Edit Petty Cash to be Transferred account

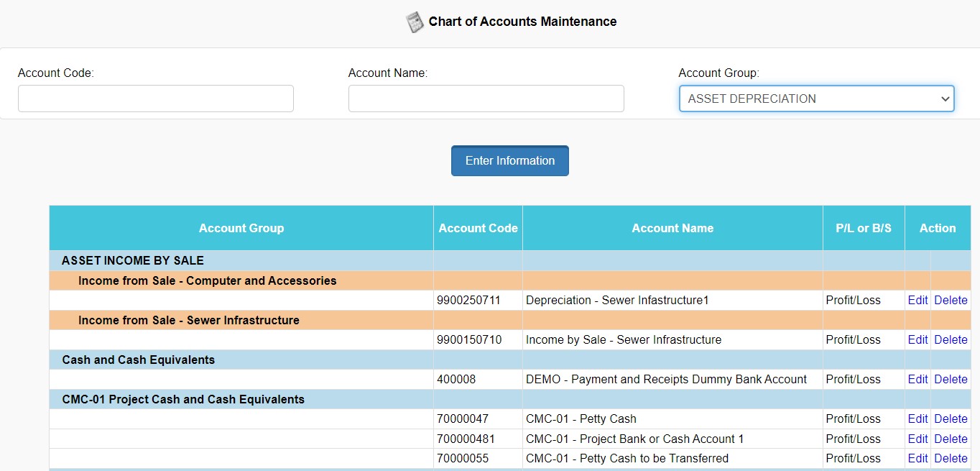point(917,459)
